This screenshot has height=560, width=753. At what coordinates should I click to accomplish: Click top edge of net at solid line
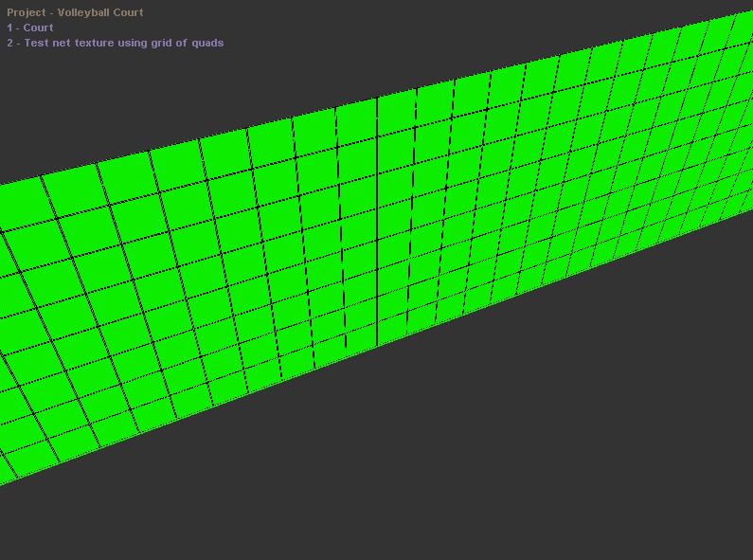pos(377,98)
